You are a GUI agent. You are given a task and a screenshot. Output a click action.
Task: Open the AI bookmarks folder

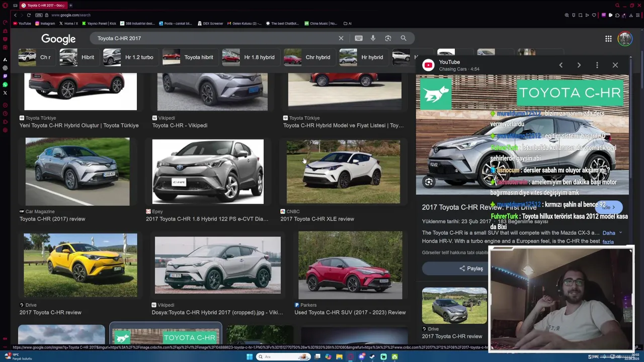tap(348, 23)
